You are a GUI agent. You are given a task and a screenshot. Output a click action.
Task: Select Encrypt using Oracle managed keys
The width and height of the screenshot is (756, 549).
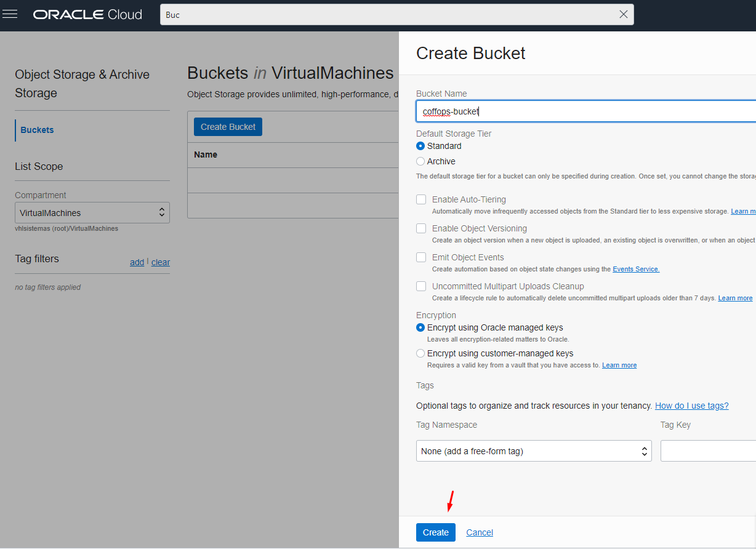coord(420,327)
